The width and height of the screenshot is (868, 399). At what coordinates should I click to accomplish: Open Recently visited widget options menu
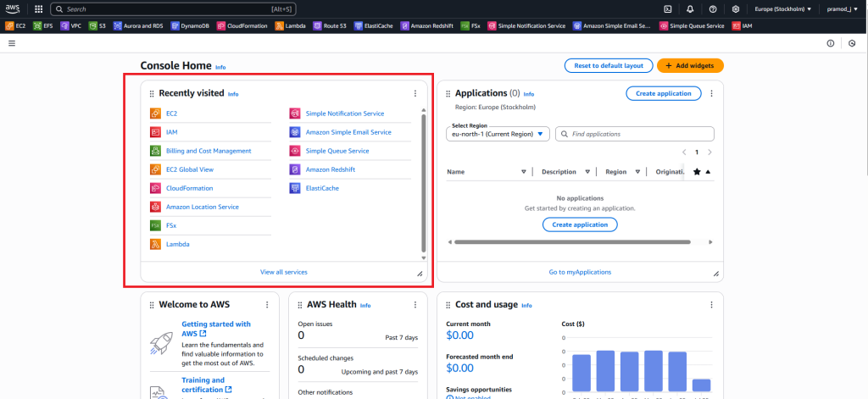click(x=415, y=93)
